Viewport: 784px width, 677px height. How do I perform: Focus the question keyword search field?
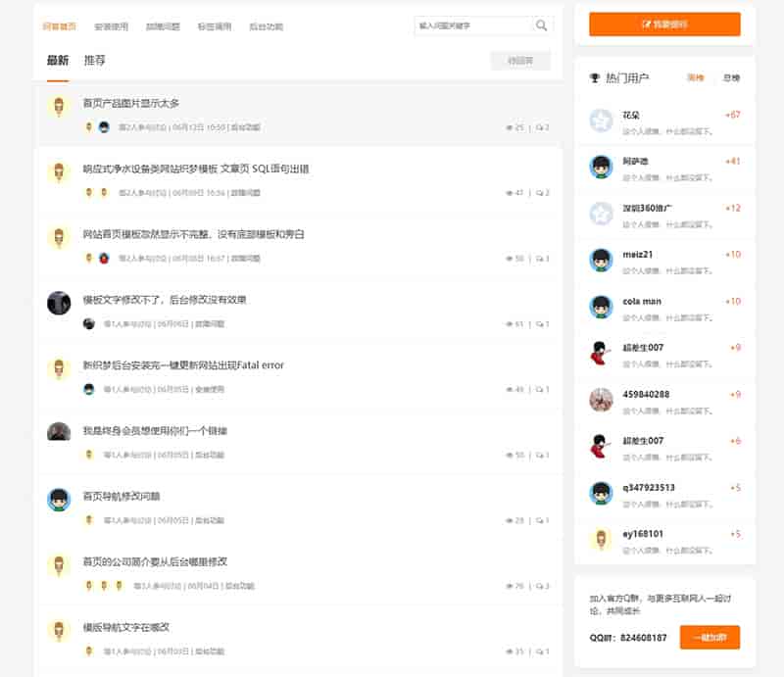(474, 25)
